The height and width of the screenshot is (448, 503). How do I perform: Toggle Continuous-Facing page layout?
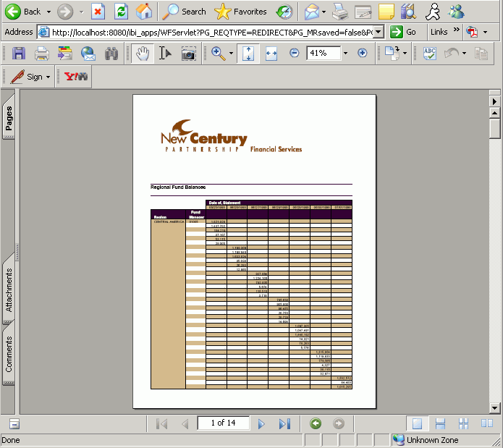click(x=463, y=423)
